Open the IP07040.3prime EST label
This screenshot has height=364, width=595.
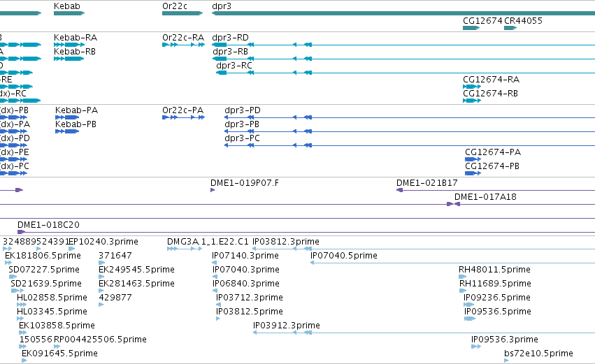point(246,270)
